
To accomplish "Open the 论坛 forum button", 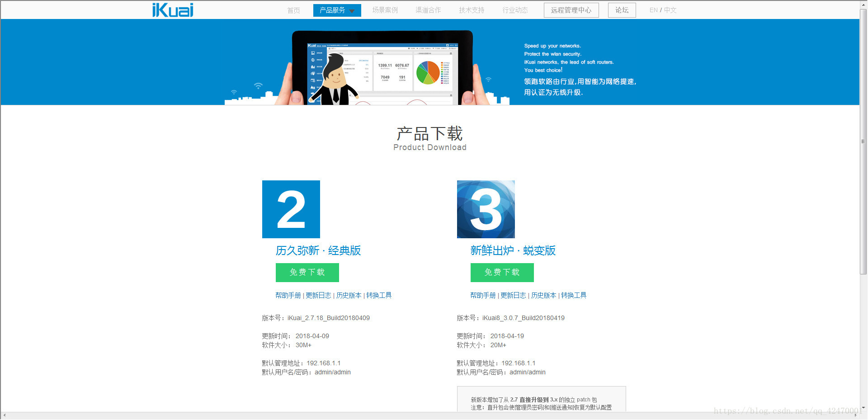I will coord(622,10).
